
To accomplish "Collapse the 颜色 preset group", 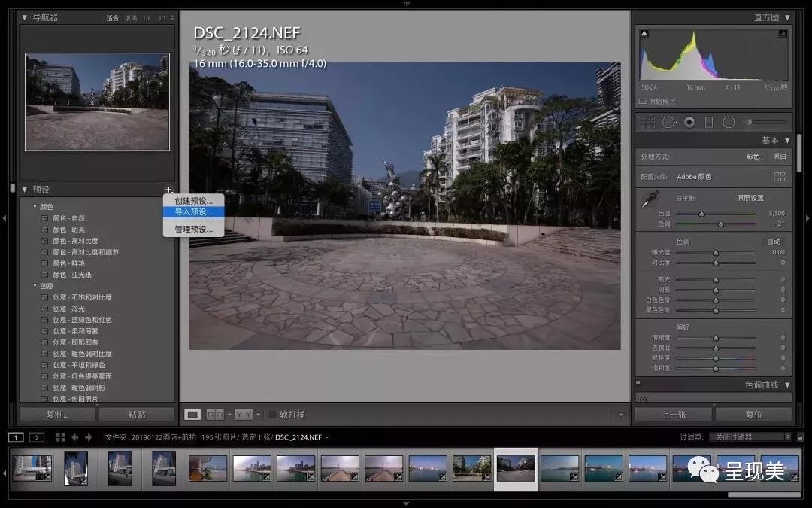I will coord(35,206).
